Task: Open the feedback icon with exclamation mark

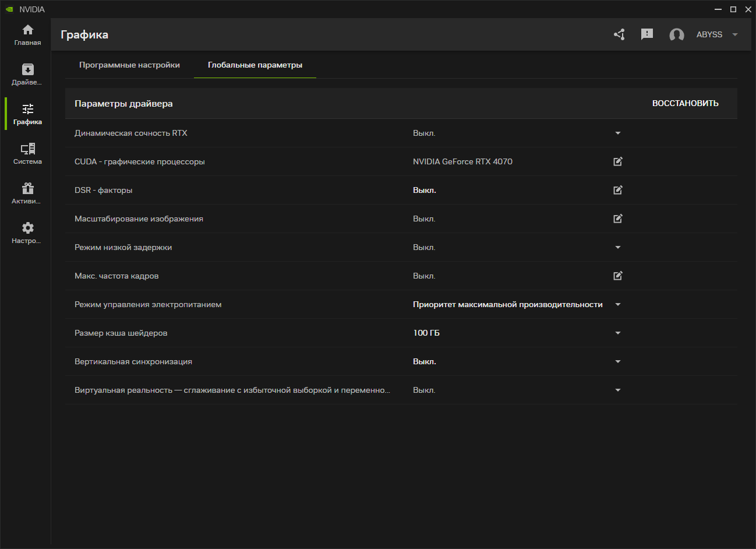Action: click(x=647, y=34)
